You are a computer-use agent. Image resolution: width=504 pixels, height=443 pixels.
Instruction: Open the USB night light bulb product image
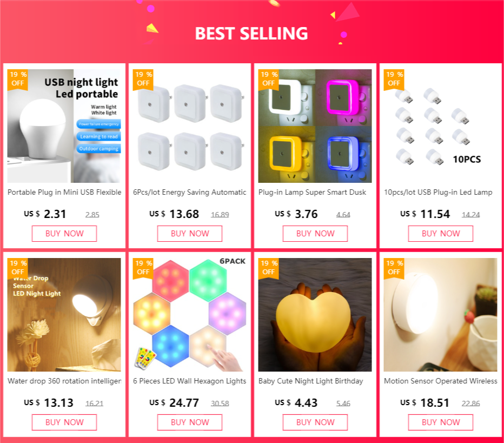(64, 126)
